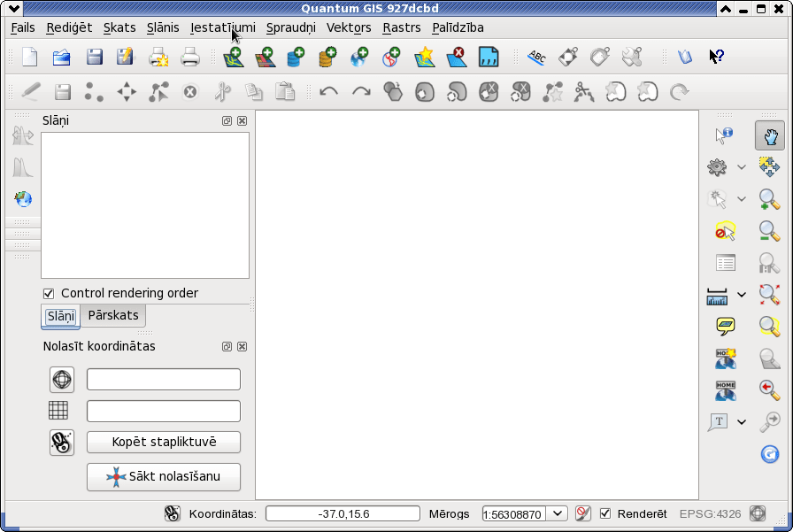This screenshot has width=793, height=532.
Task: Expand dropdown beside gear action icon
Action: tap(742, 167)
